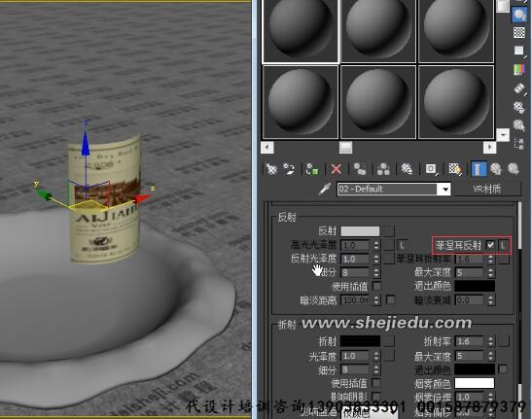Open the Material/Map Navigator icon

(x=518, y=144)
